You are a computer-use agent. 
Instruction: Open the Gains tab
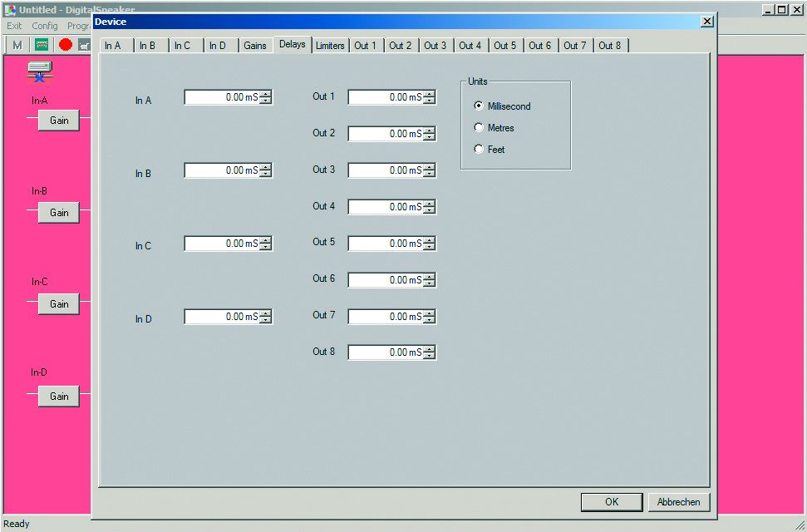pyautogui.click(x=255, y=46)
